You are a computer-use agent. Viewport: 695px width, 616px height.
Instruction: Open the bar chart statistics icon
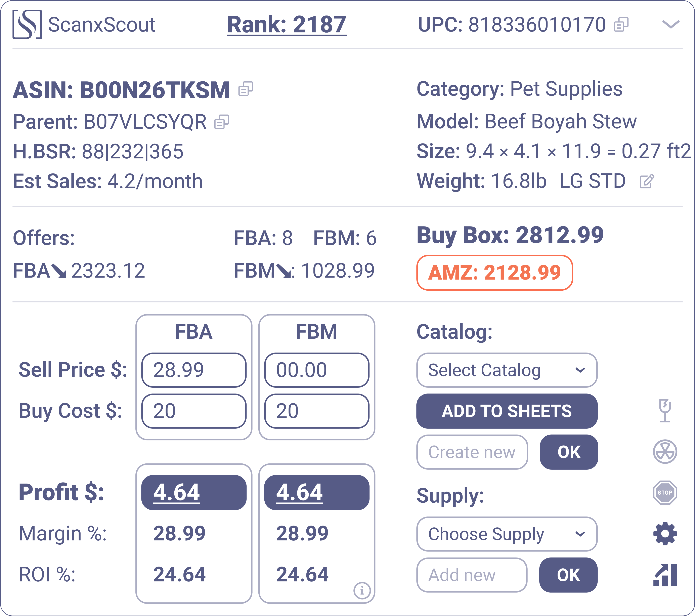click(x=665, y=575)
